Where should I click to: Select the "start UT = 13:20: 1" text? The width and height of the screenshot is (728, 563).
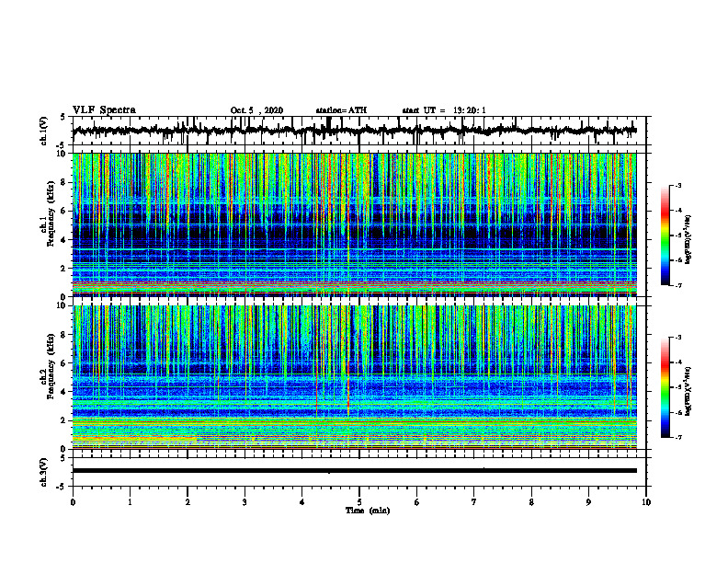(444, 110)
